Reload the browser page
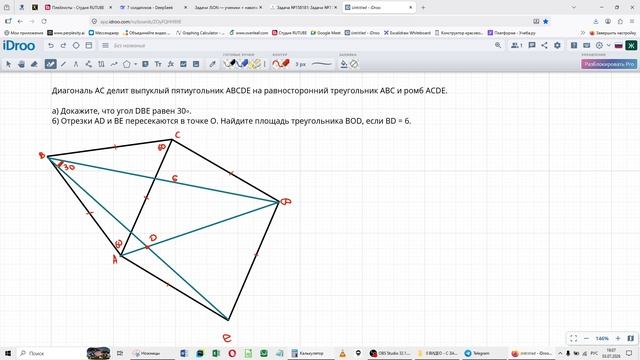The height and width of the screenshot is (360, 640). [44, 21]
